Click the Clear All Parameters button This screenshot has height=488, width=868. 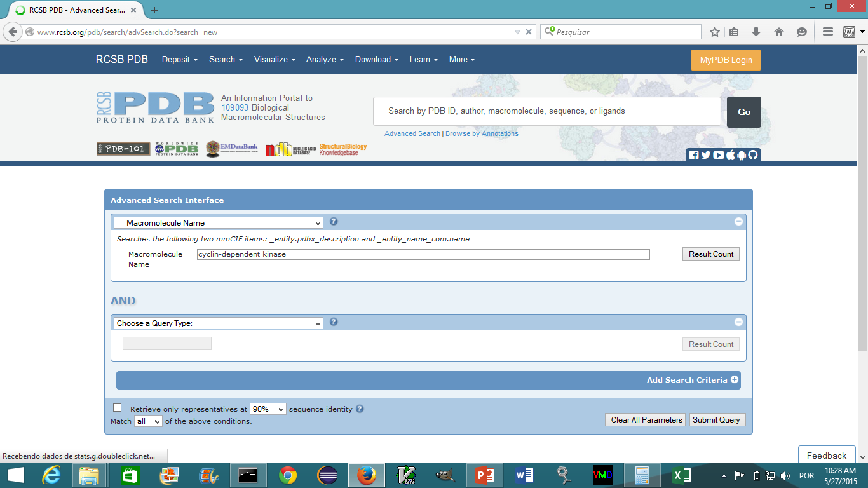(646, 420)
